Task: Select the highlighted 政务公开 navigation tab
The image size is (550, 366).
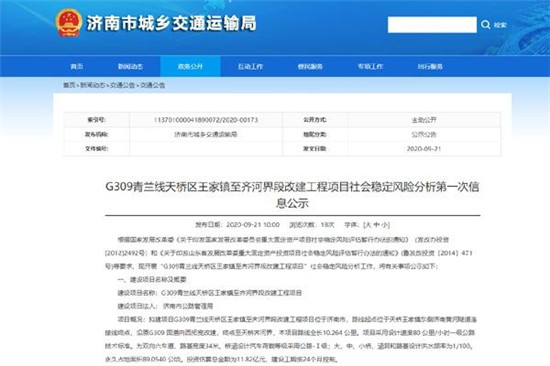Action: coord(190,66)
